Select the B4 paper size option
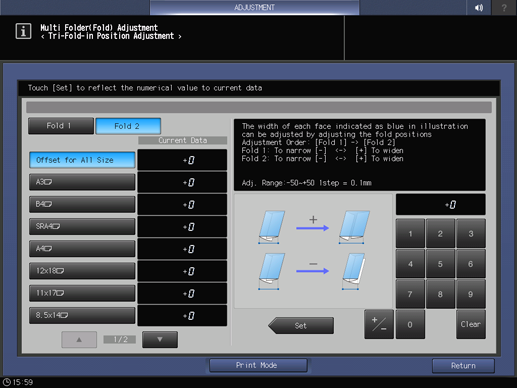The height and width of the screenshot is (388, 517). tap(82, 204)
